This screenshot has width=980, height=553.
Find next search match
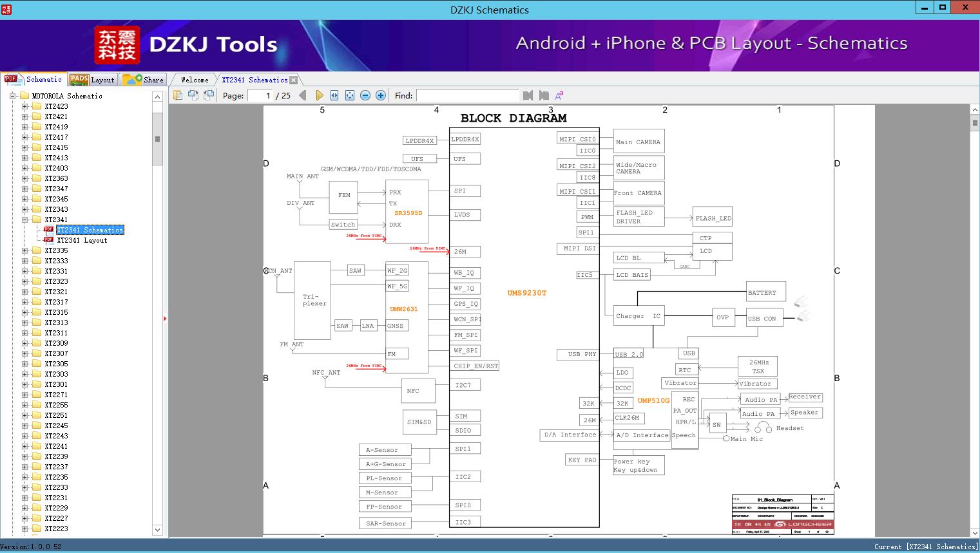click(544, 95)
